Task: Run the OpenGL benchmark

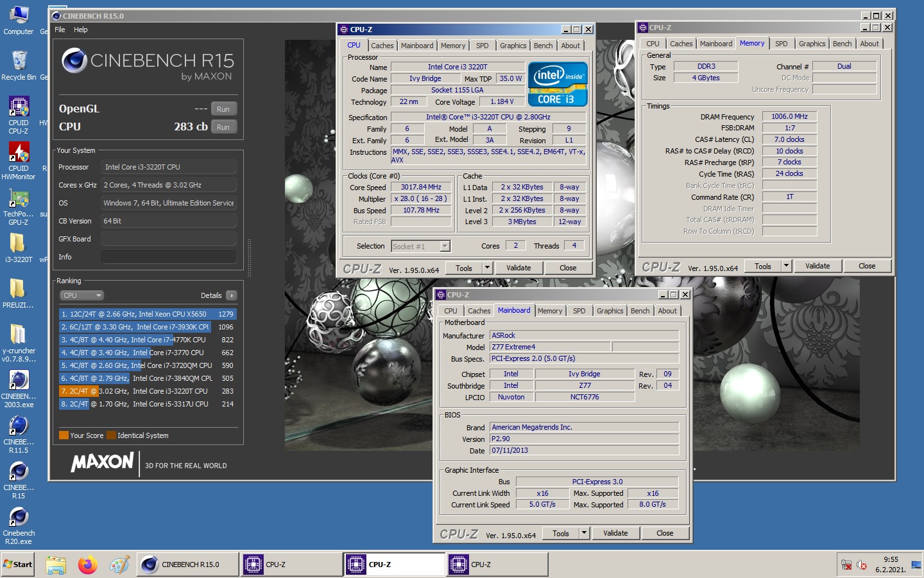Action: [223, 109]
